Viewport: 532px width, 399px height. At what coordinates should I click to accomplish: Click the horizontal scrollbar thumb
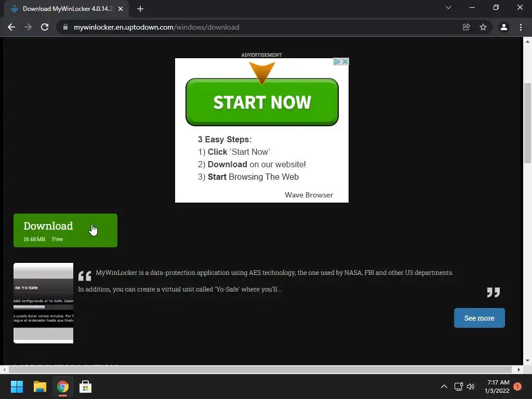tap(260, 369)
